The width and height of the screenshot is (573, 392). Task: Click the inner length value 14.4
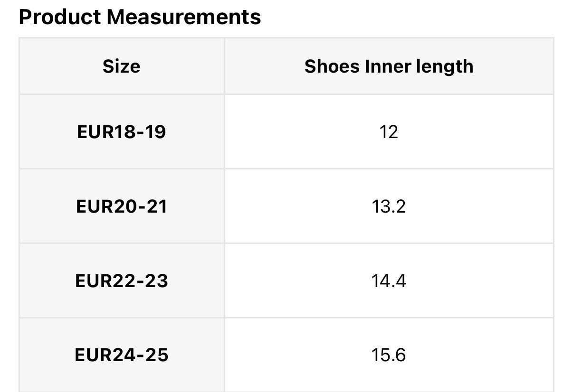[389, 281]
